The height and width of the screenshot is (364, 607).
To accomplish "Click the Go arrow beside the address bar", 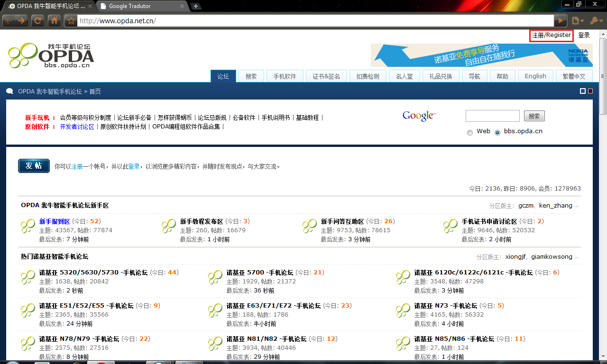I will pos(561,21).
